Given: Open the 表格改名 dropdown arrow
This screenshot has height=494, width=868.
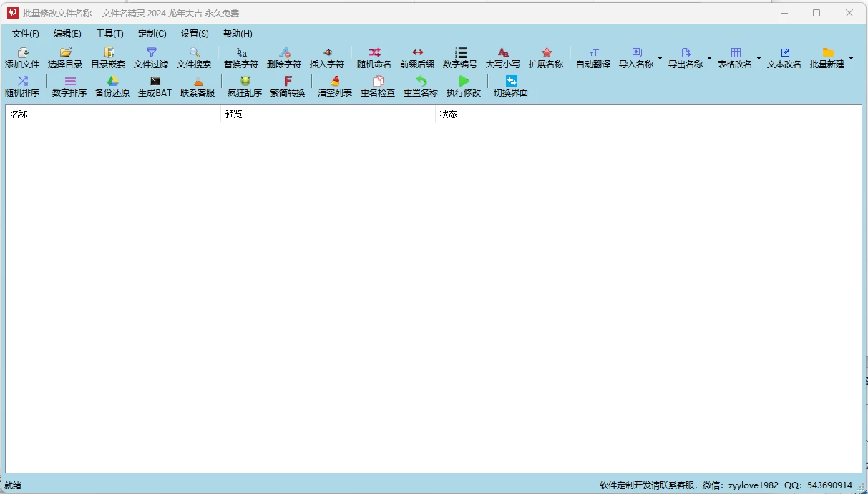Looking at the screenshot, I should [759, 58].
